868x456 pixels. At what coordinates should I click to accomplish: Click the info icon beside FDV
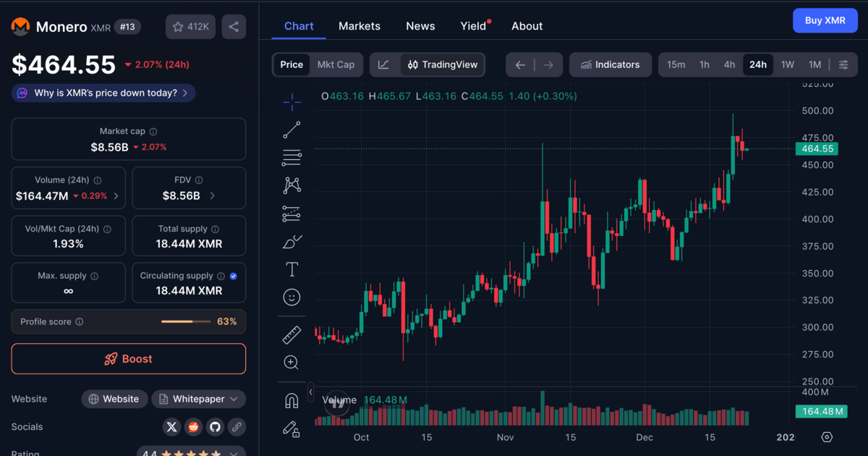click(199, 180)
